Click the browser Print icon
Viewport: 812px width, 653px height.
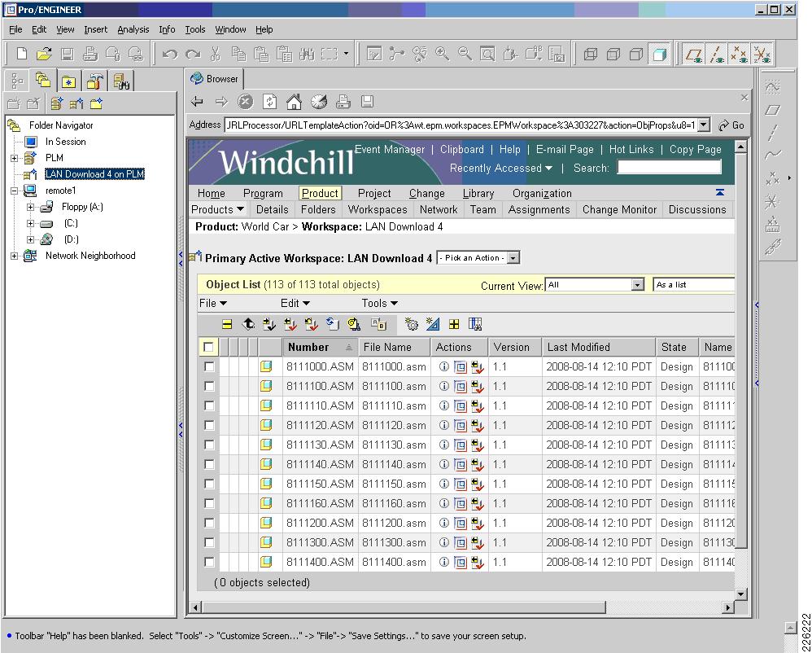coord(343,102)
